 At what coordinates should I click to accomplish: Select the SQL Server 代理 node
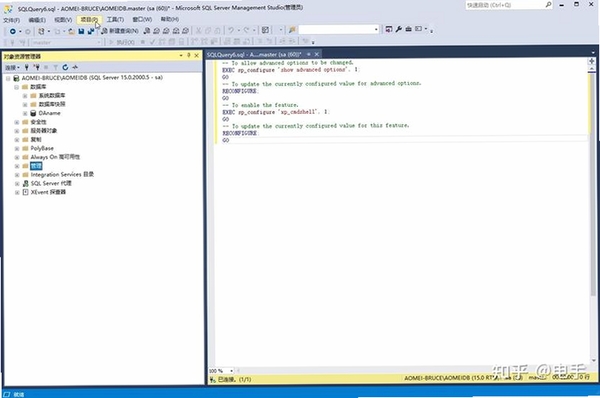pyautogui.click(x=51, y=183)
